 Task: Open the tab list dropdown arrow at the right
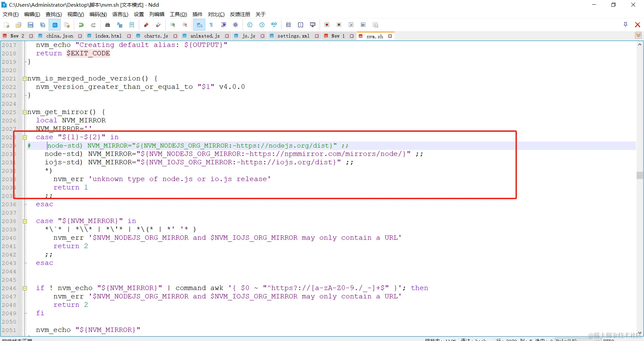point(638,35)
